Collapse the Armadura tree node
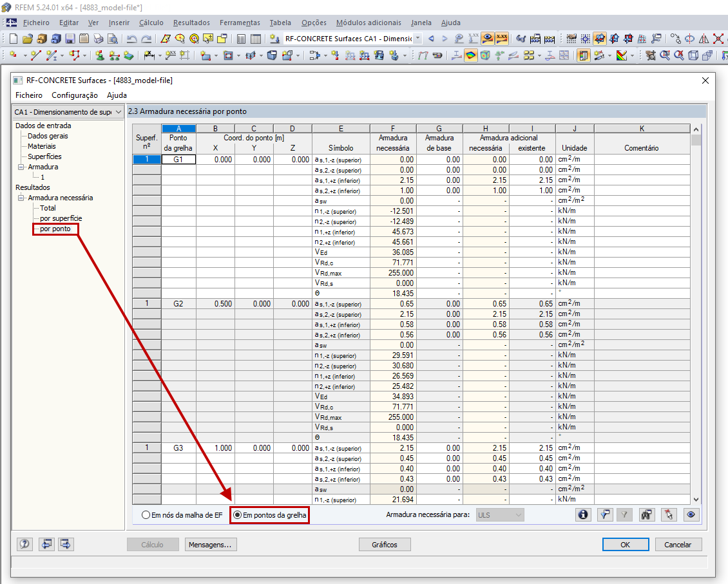Screen dimensions: 728x584 [x=21, y=167]
